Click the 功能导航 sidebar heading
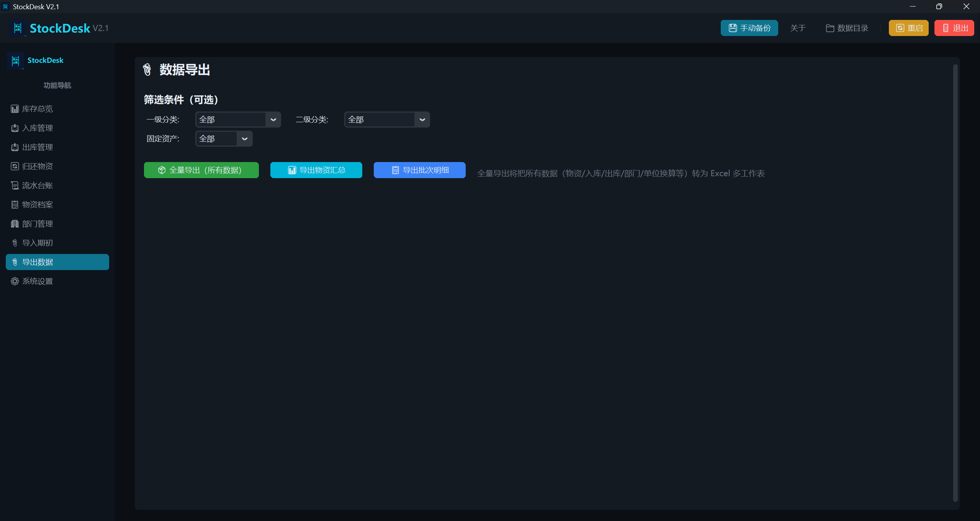The height and width of the screenshot is (521, 980). [x=57, y=85]
